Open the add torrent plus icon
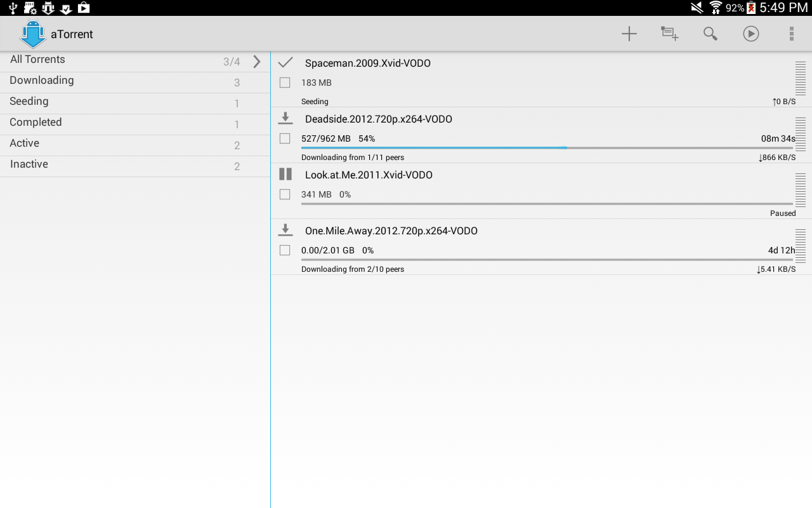Image resolution: width=812 pixels, height=508 pixels. click(x=629, y=34)
